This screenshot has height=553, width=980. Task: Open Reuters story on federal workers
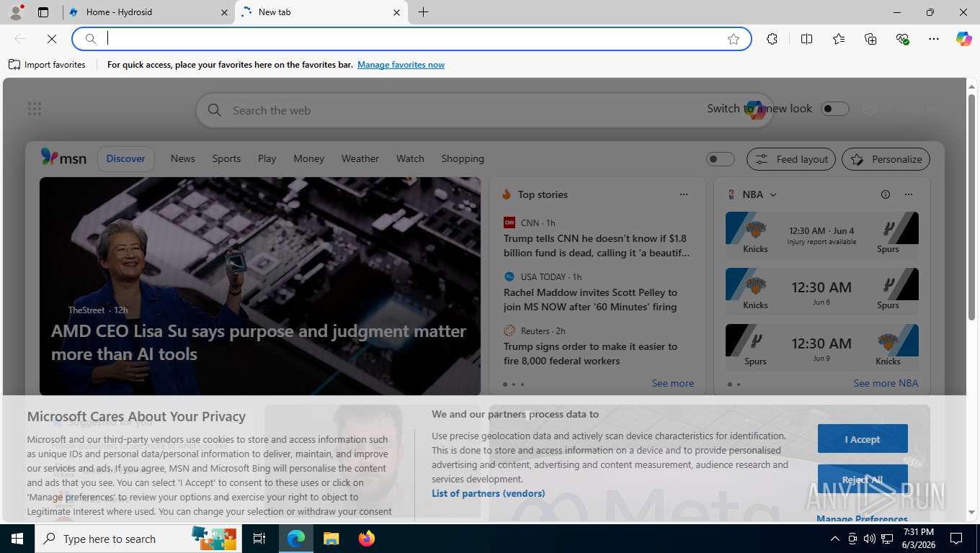pyautogui.click(x=591, y=354)
